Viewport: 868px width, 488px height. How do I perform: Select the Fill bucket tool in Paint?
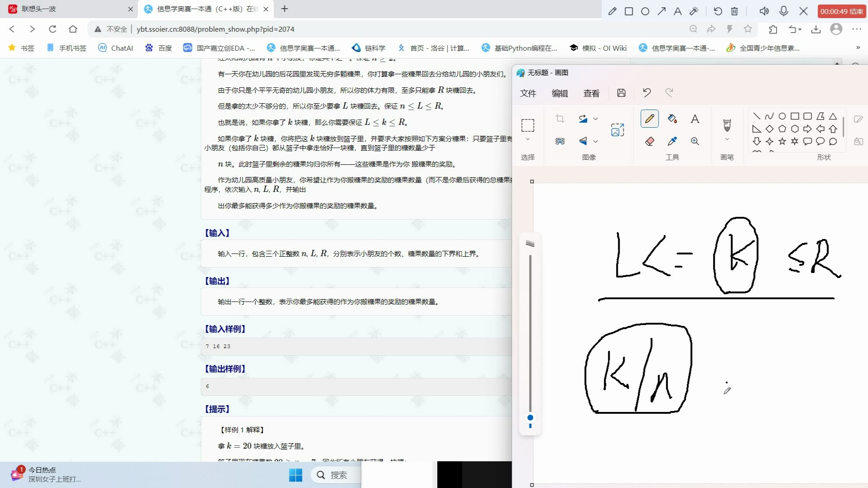(672, 119)
